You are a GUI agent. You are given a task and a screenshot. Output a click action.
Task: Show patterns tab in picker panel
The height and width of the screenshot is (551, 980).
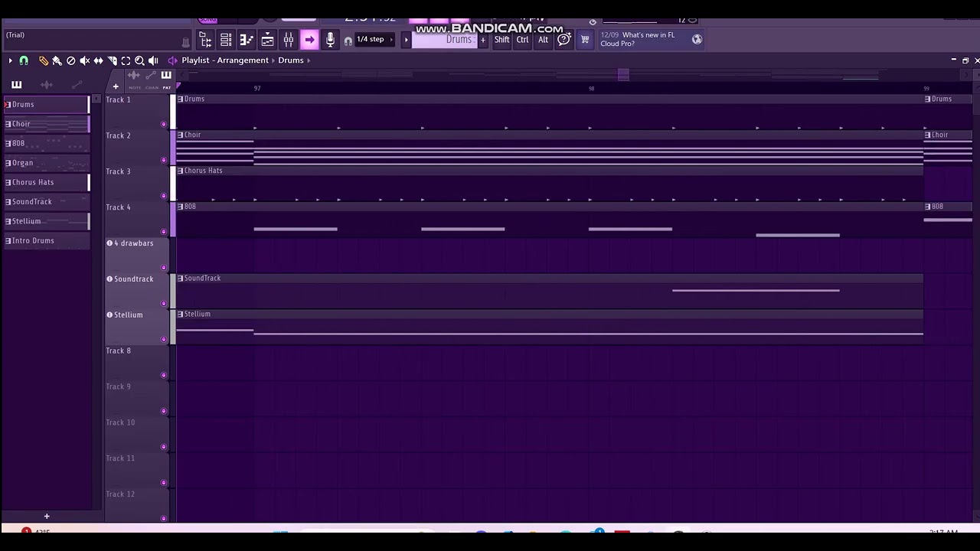point(17,85)
